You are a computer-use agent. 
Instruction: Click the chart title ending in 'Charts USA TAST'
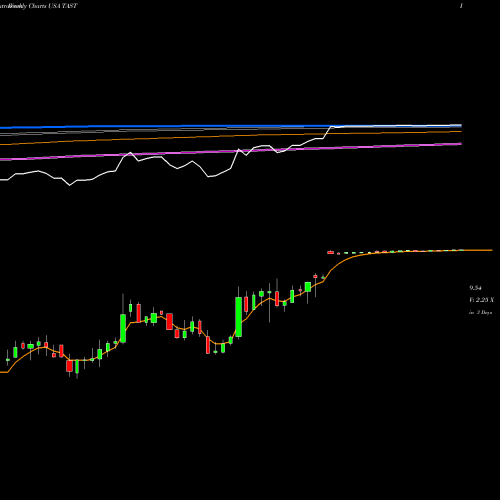tap(39, 6)
